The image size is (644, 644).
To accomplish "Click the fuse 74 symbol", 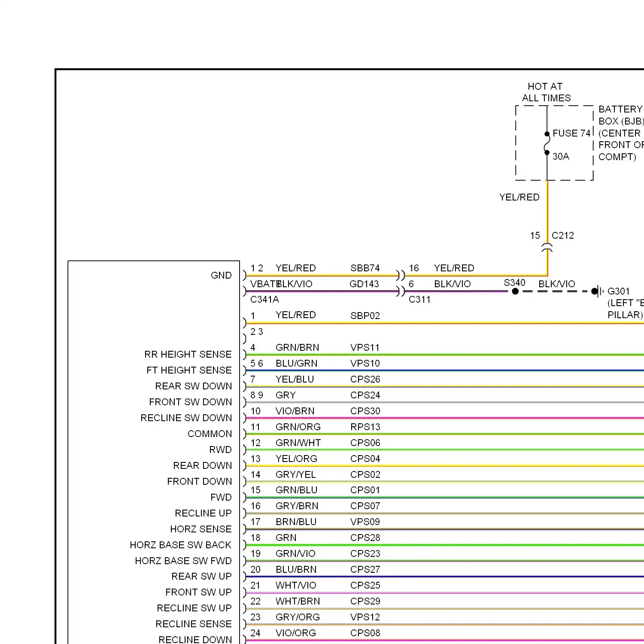I will tap(547, 143).
